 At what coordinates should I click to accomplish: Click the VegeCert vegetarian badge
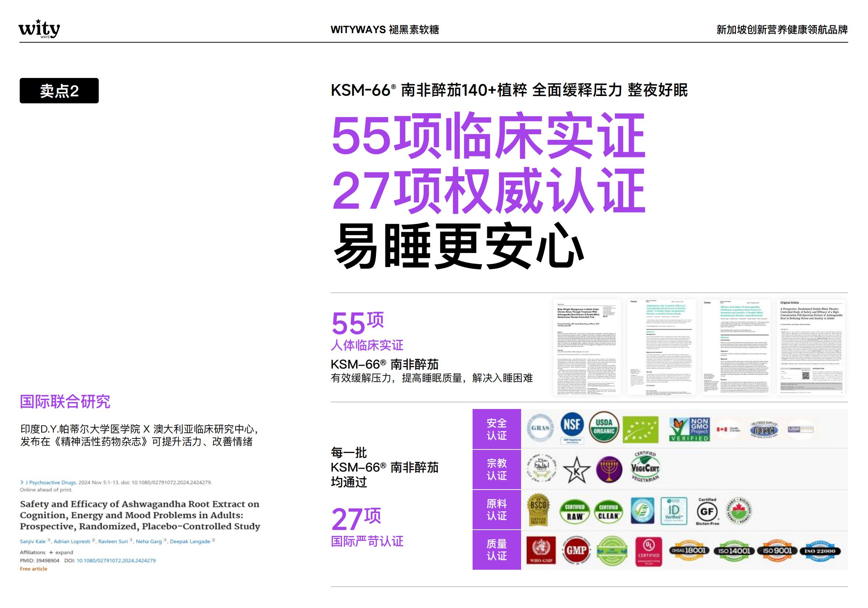click(645, 468)
